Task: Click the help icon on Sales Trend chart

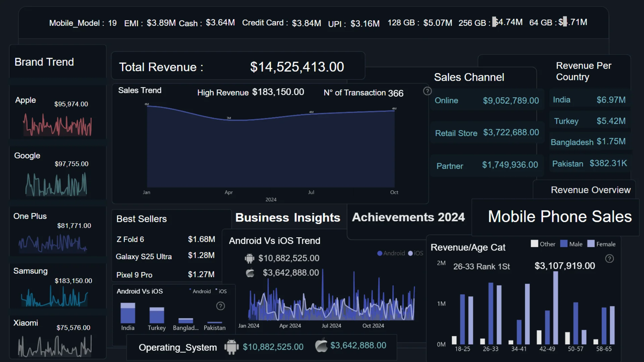Action: tap(427, 91)
